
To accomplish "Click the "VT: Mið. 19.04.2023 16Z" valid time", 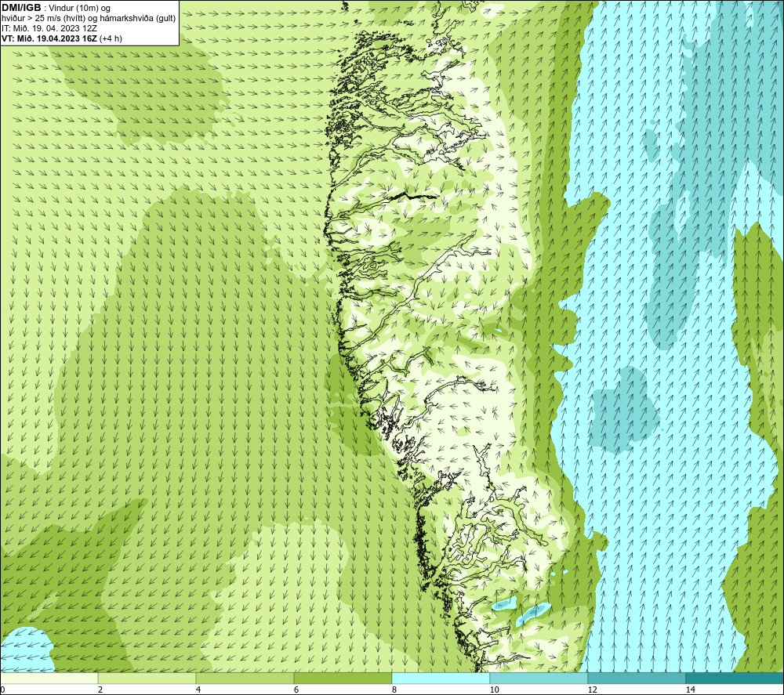I will [x=49, y=38].
